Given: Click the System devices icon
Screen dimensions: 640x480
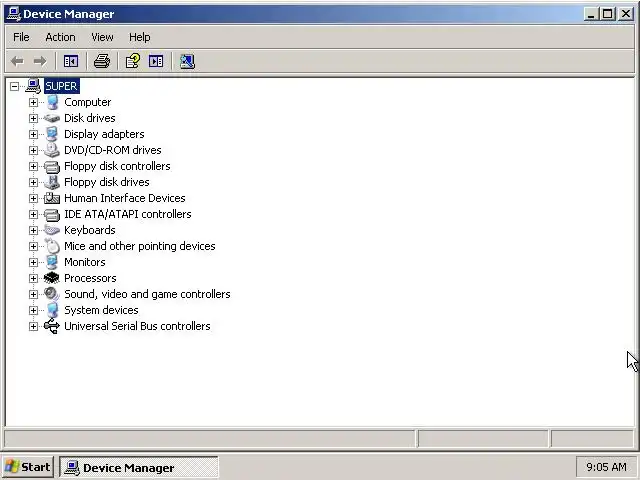Looking at the screenshot, I should coord(52,310).
